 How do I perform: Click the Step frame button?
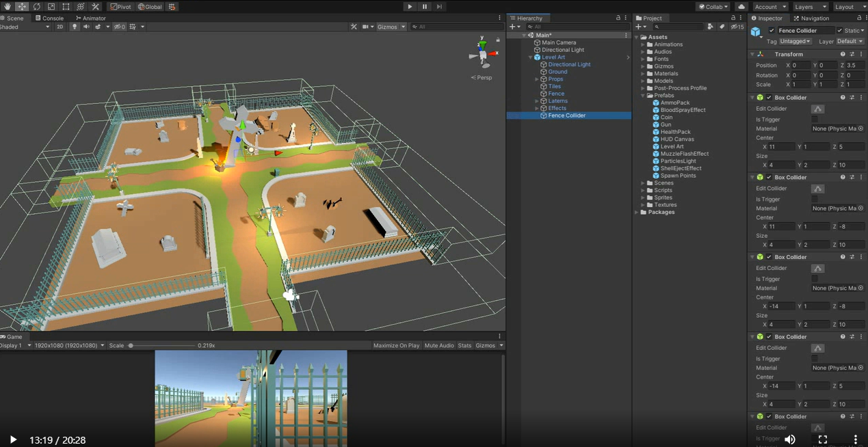[x=439, y=7]
